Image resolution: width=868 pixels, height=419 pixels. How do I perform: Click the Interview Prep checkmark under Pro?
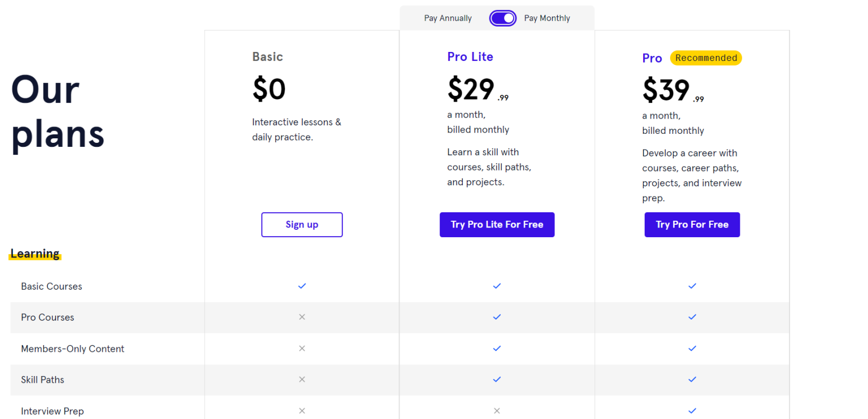[x=692, y=411]
